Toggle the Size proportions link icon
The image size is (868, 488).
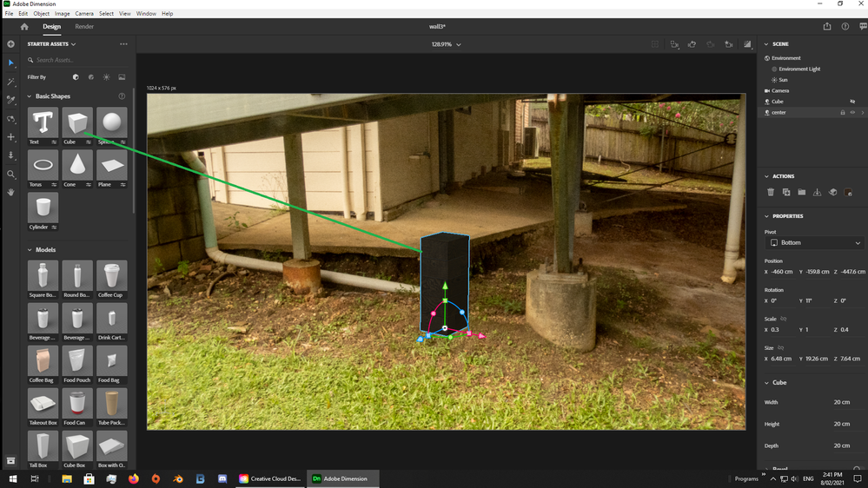pos(780,348)
